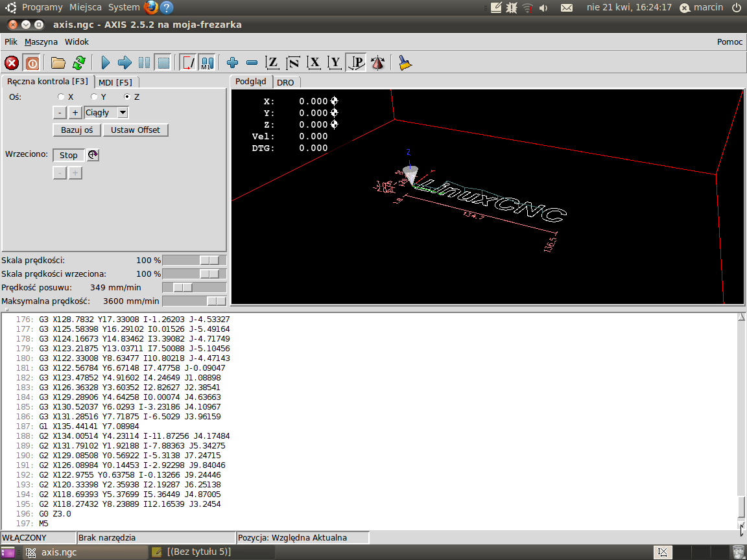Screen dimensions: 747x560
Task: Select the X axis radio button
Action: point(61,97)
